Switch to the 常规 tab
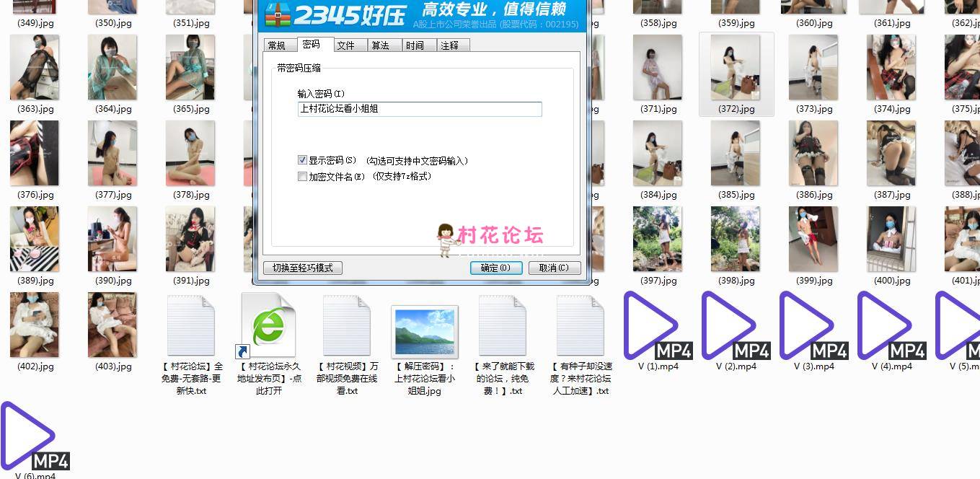 click(277, 45)
